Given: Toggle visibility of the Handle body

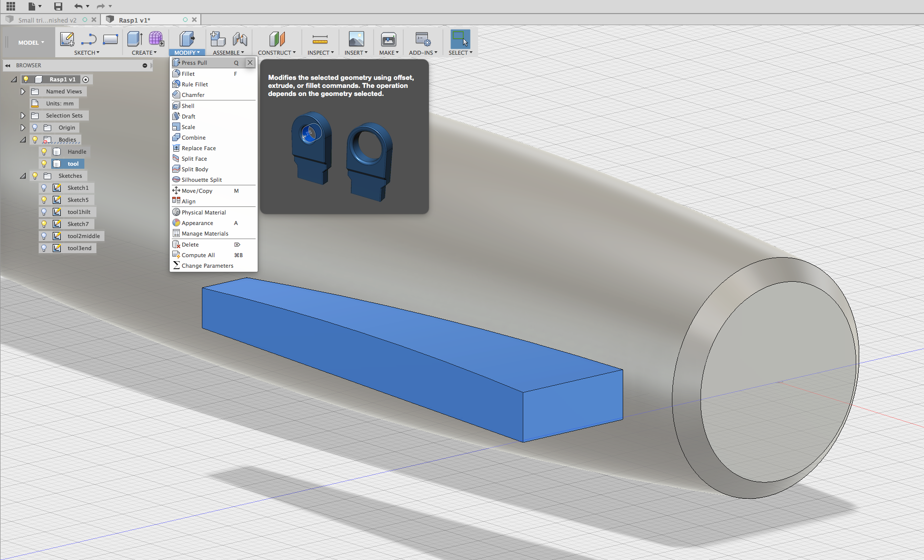Looking at the screenshot, I should 44,151.
